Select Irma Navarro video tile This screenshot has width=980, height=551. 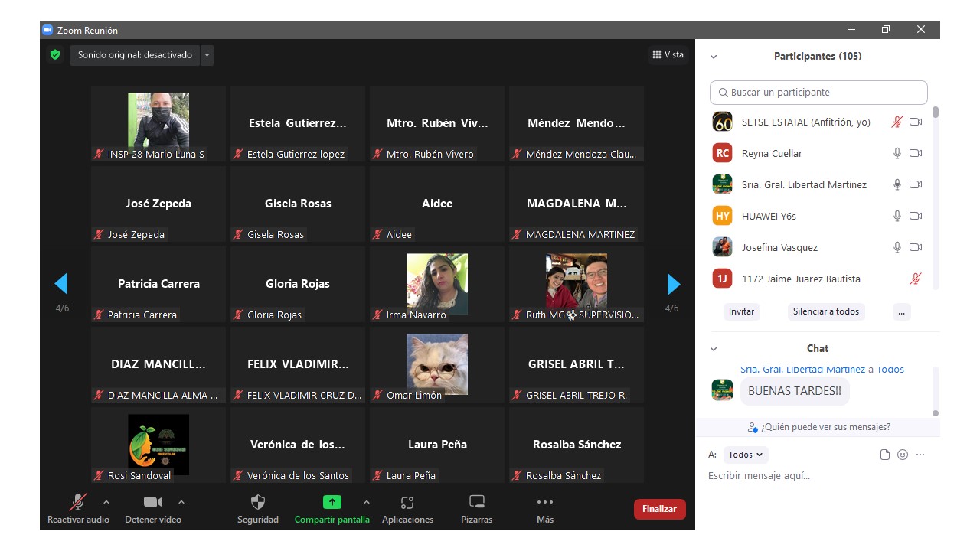437,284
